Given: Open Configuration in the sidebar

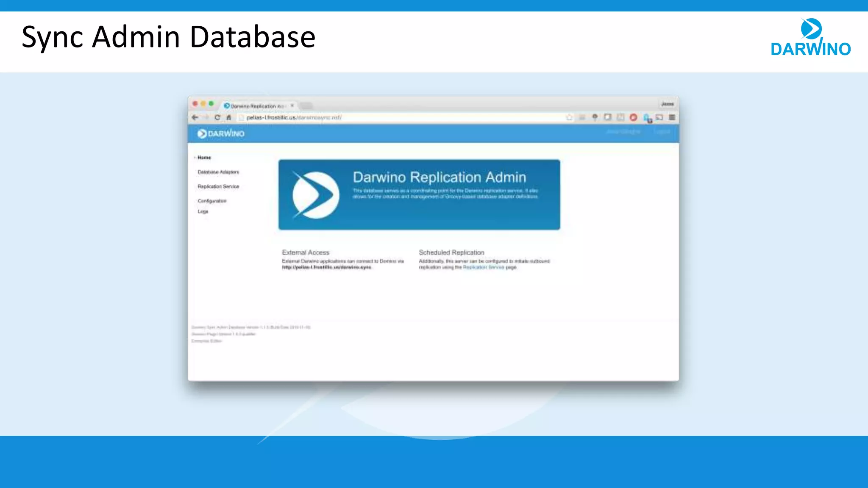Looking at the screenshot, I should click(212, 201).
